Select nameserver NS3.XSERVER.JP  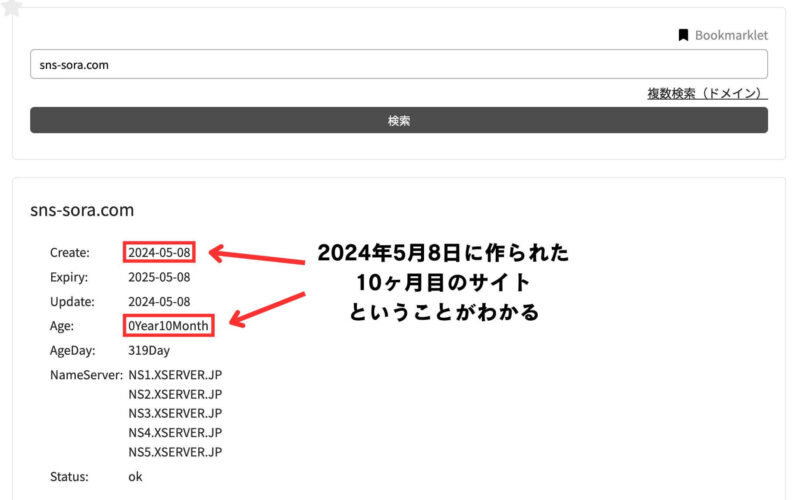(175, 413)
